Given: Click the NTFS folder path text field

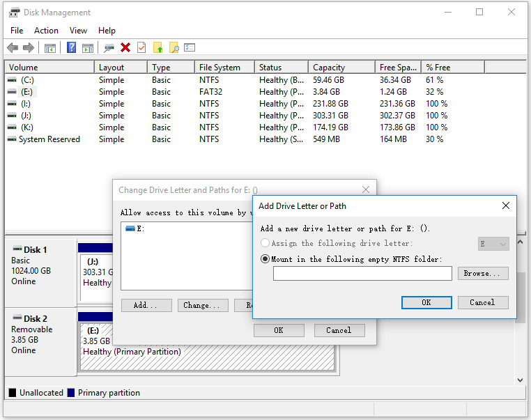Looking at the screenshot, I should [x=362, y=274].
